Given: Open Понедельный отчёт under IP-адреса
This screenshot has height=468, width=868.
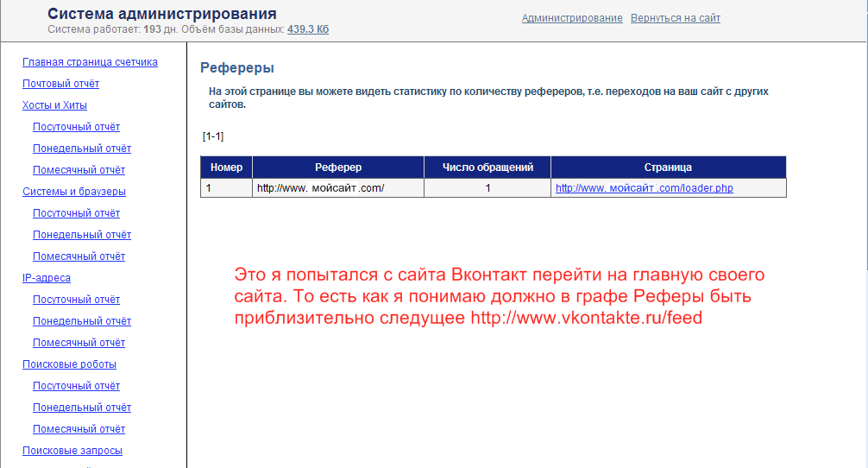Looking at the screenshot, I should pos(81,321).
